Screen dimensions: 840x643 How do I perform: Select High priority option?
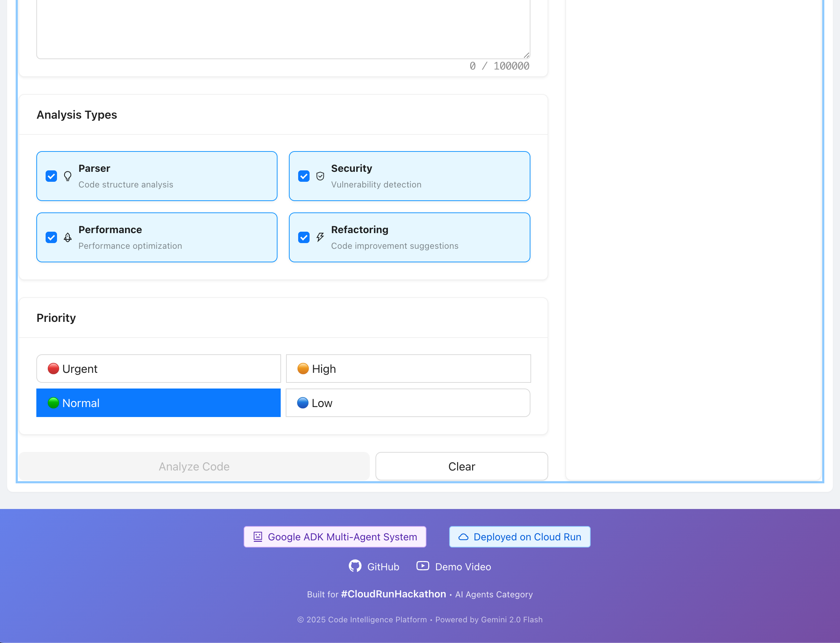point(408,369)
